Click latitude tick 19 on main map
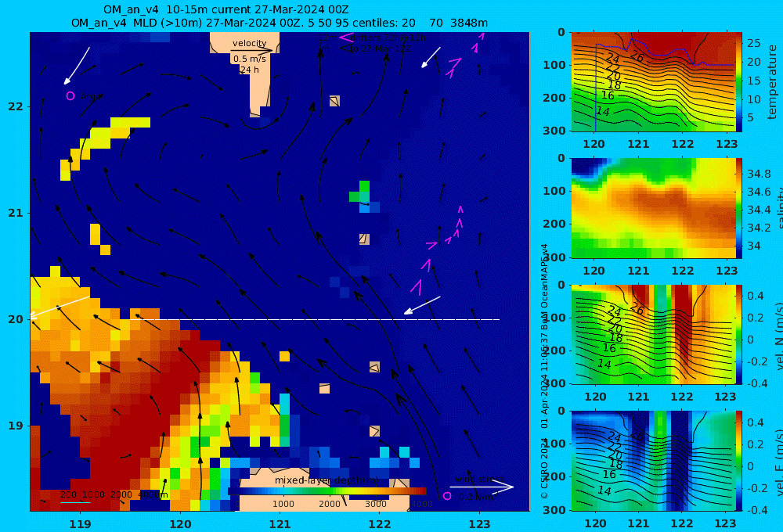Screen dimensions: 783x532 pos(16,426)
